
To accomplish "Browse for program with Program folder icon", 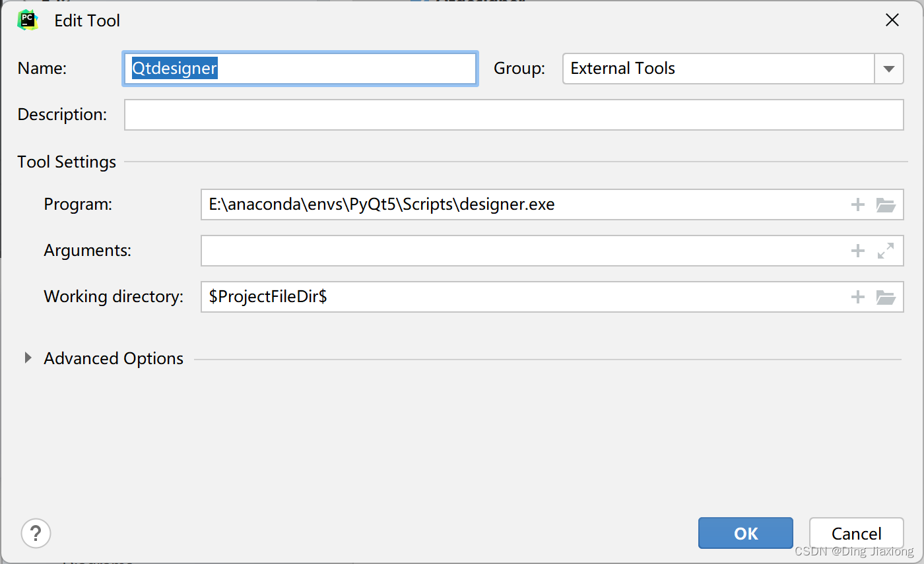I will (886, 204).
